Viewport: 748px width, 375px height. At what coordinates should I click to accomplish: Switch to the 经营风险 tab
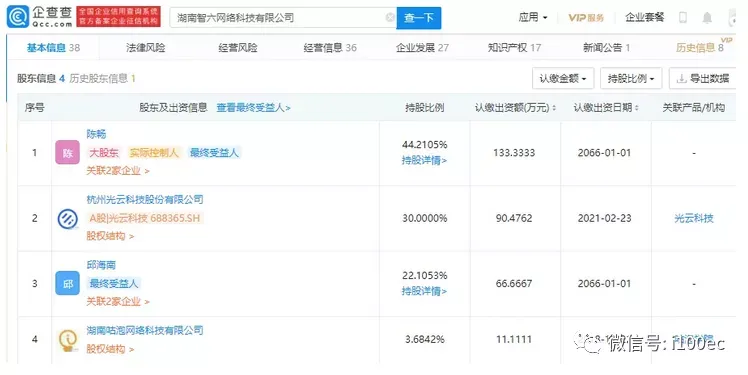pyautogui.click(x=238, y=47)
